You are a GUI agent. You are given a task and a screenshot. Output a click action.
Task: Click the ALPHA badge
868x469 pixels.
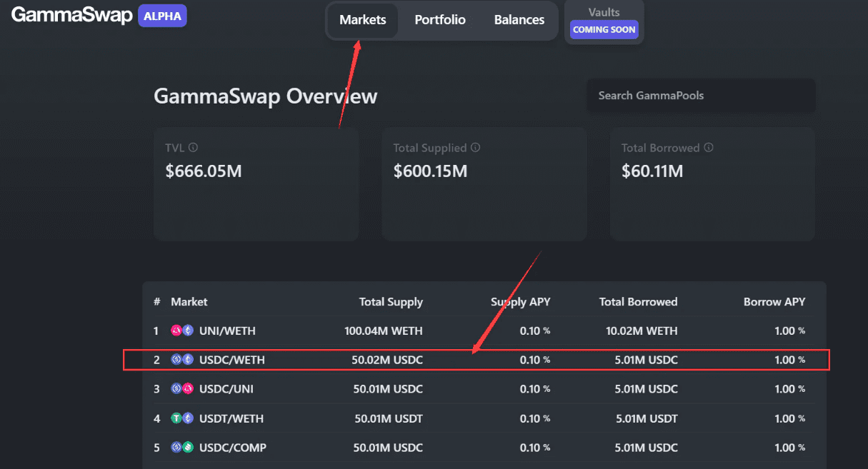[x=162, y=15]
